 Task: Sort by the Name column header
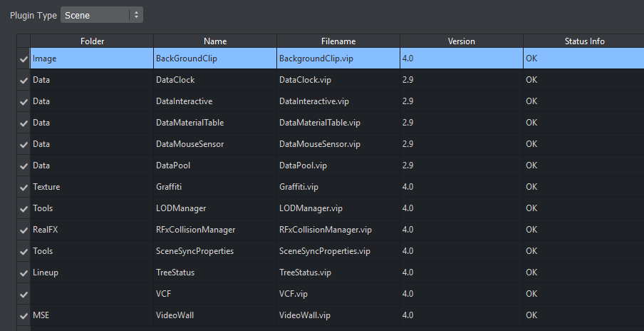point(215,41)
